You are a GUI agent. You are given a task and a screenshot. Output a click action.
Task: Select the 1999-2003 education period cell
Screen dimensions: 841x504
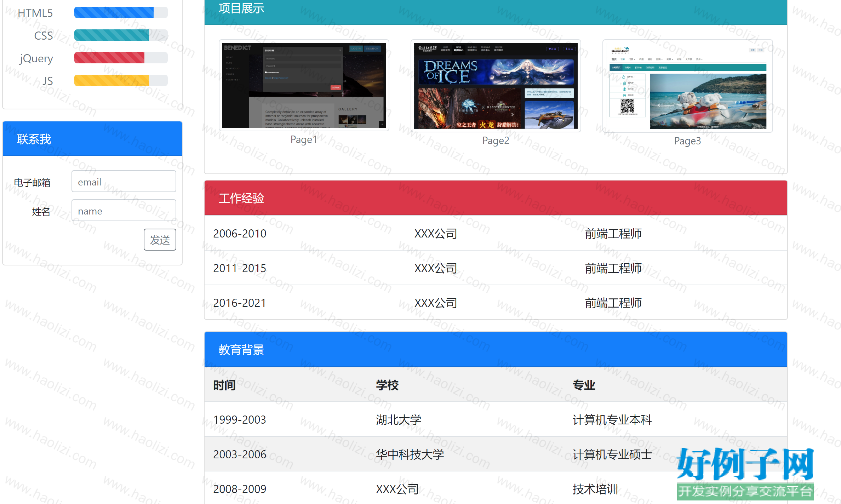click(x=240, y=420)
